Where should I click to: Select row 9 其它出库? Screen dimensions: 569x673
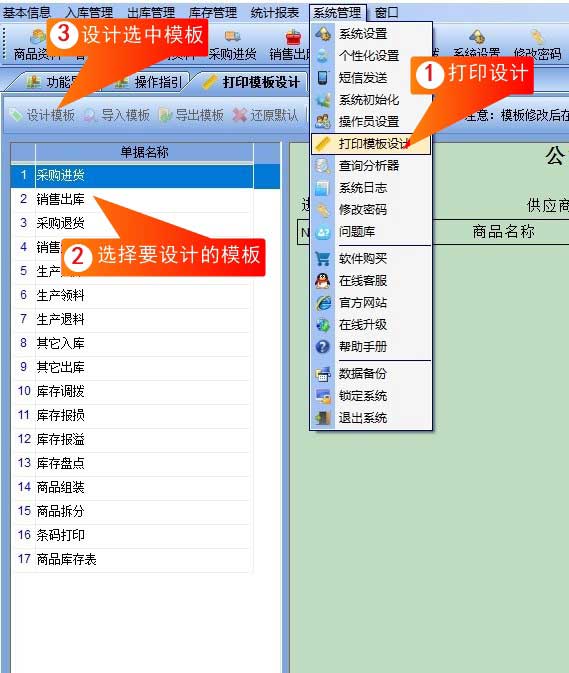[x=132, y=367]
